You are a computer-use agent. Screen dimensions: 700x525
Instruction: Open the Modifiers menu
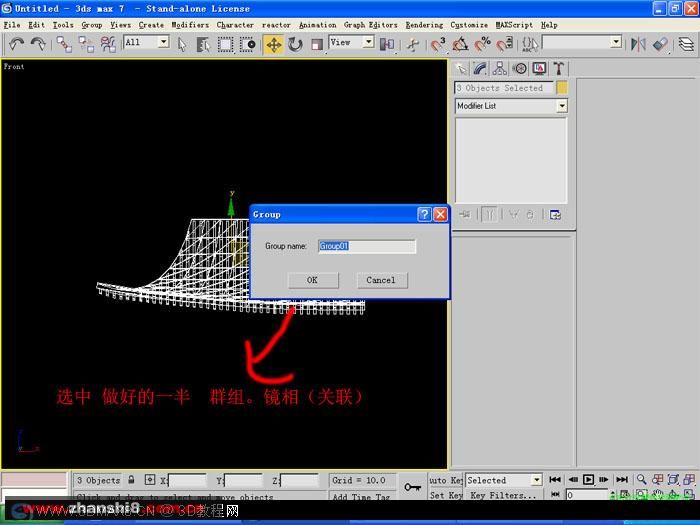coord(190,25)
